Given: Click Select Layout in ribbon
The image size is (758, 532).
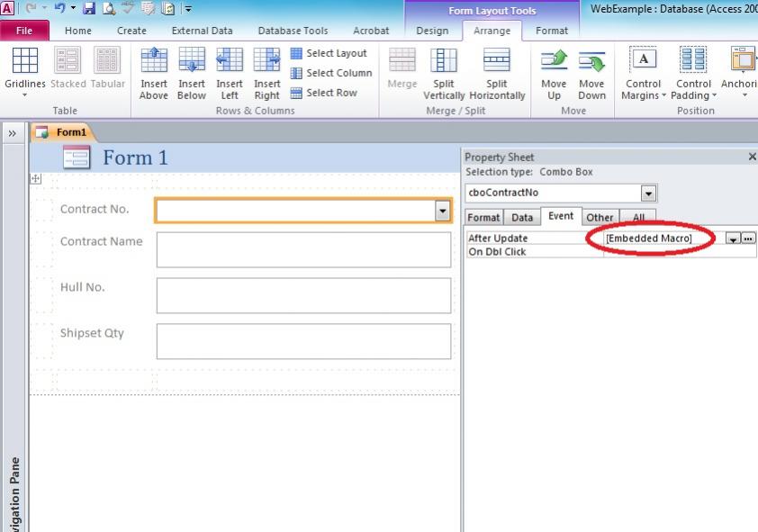Looking at the screenshot, I should [329, 53].
